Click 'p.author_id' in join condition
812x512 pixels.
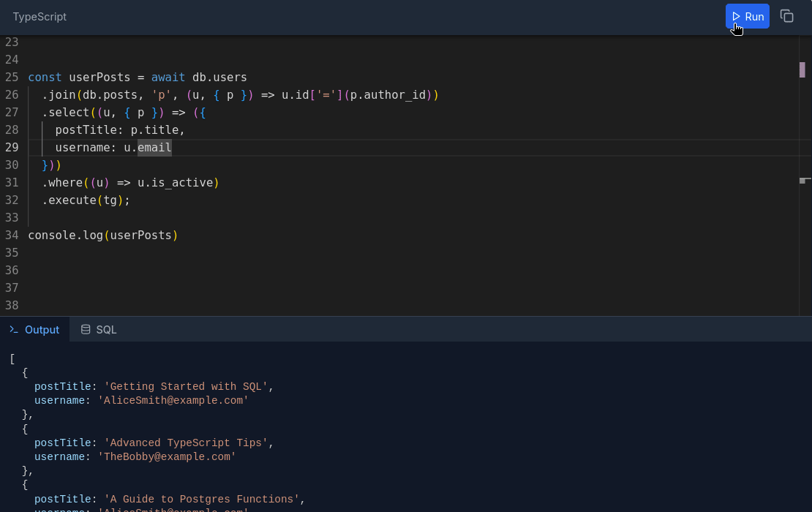388,95
